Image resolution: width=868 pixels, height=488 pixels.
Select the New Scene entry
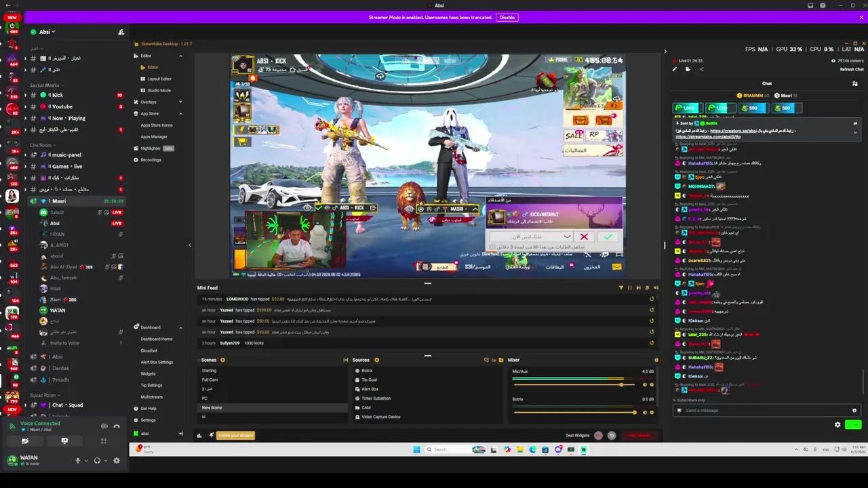[273, 407]
